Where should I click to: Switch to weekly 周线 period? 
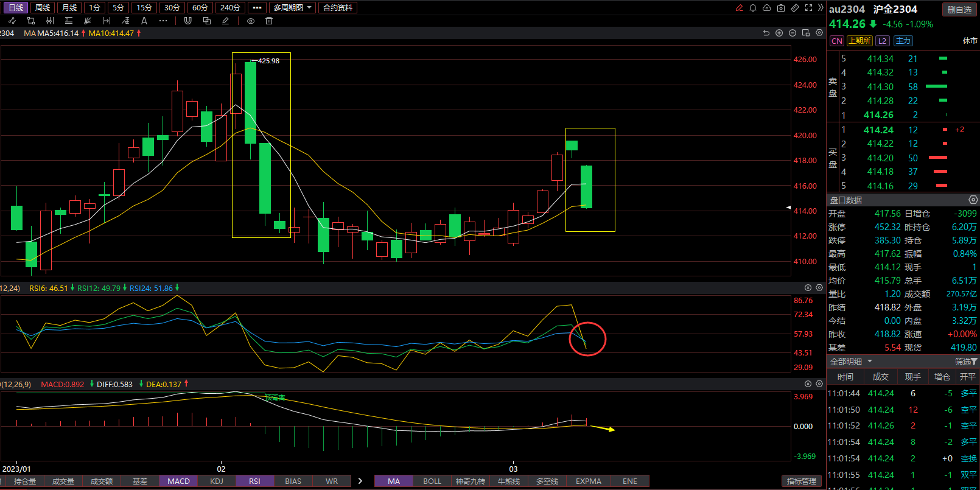point(43,8)
